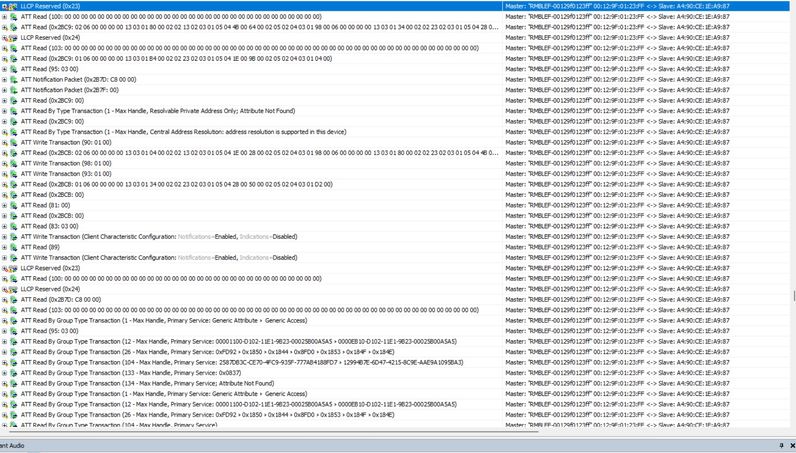Select text 'ATT Write Transaction (93: 01 00)'
The image size is (796, 453).
click(x=66, y=174)
